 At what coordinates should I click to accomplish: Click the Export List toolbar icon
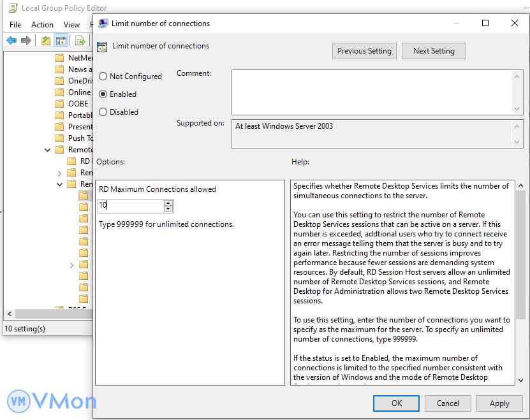coord(80,41)
